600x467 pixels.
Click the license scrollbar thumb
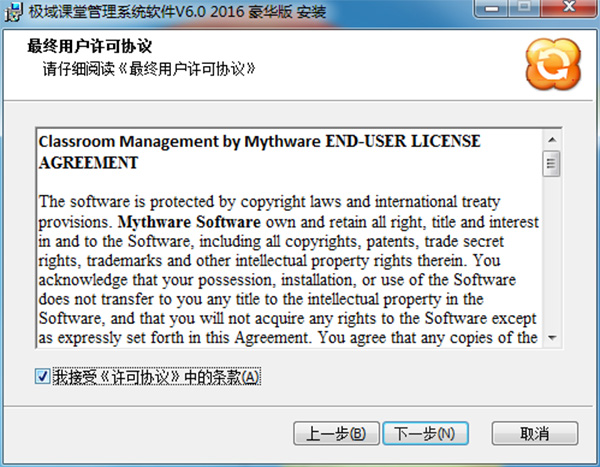point(552,162)
